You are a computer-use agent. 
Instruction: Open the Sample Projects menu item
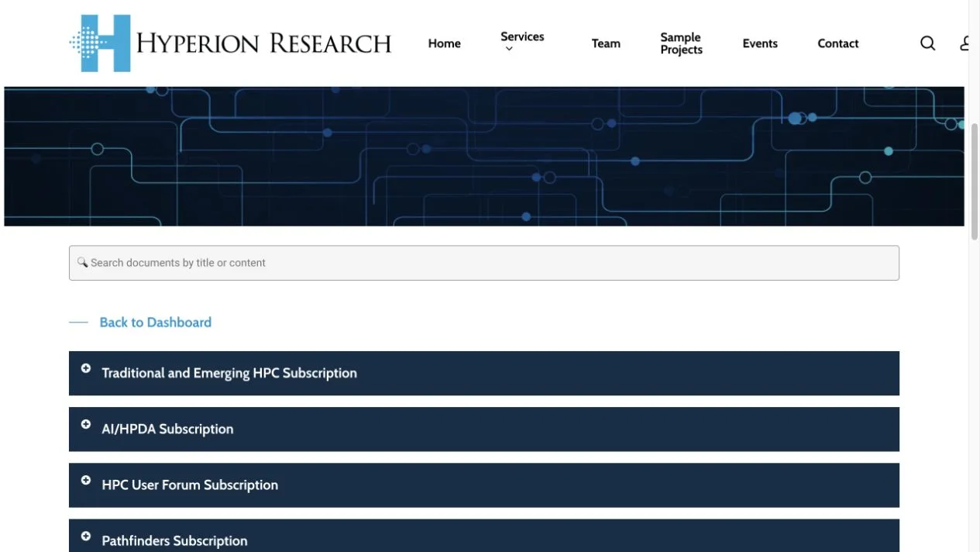(681, 43)
